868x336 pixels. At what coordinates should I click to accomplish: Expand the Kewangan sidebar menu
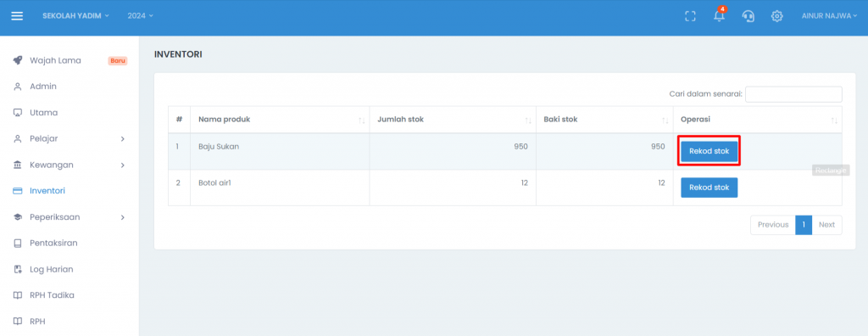pos(70,165)
